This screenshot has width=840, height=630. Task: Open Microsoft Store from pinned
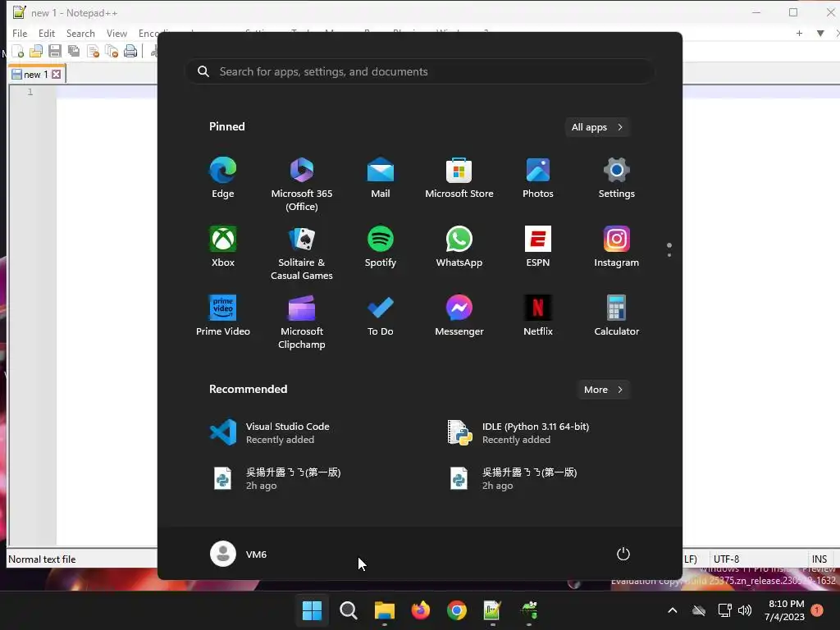click(459, 178)
